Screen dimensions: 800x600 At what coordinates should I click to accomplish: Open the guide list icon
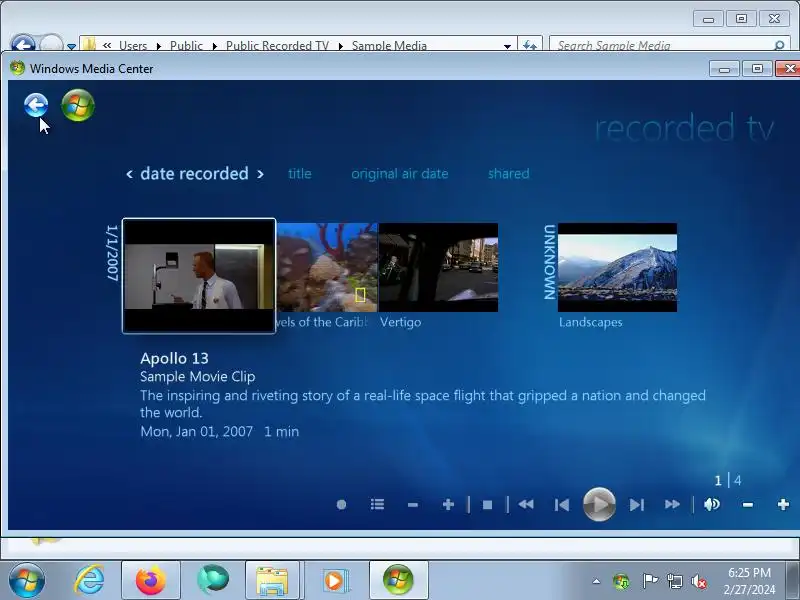(x=377, y=505)
